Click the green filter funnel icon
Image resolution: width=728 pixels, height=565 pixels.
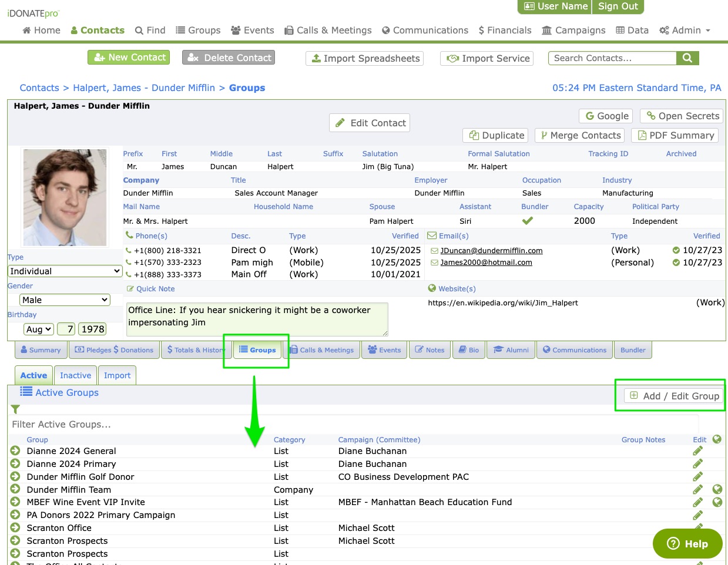[15, 409]
